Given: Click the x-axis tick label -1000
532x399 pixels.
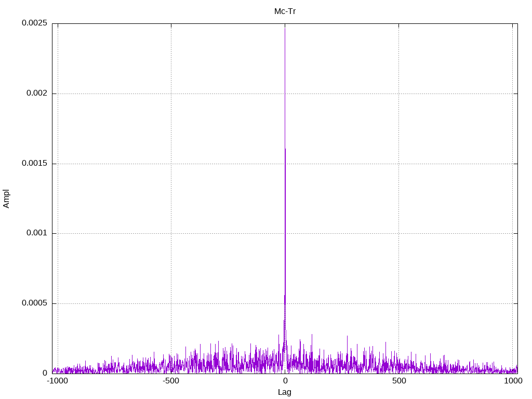Looking at the screenshot, I should [x=57, y=381].
